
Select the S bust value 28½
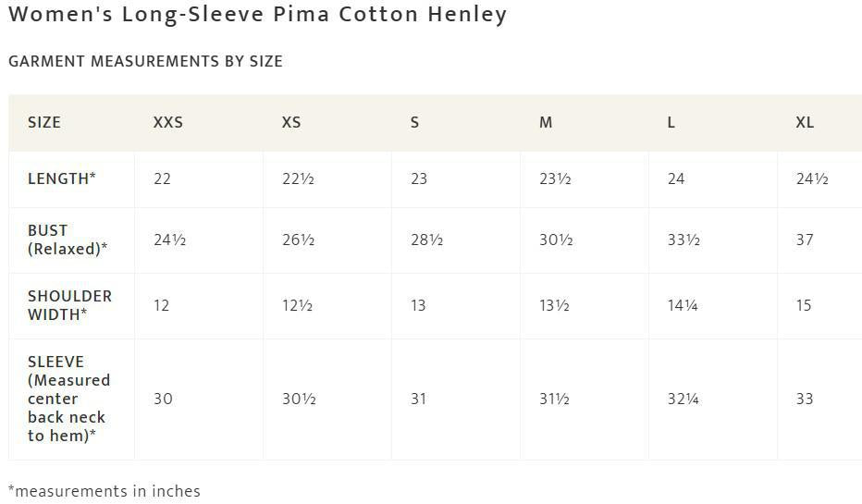click(x=426, y=240)
